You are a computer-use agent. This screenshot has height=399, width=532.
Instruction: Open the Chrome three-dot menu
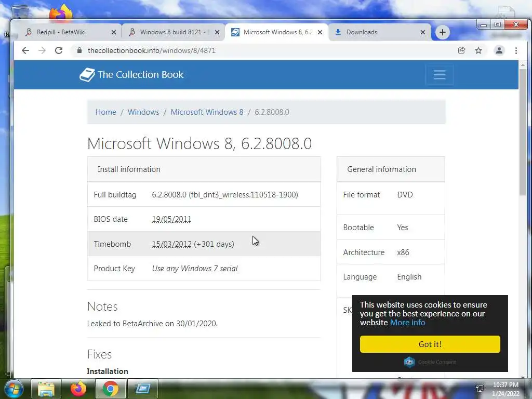click(x=516, y=50)
